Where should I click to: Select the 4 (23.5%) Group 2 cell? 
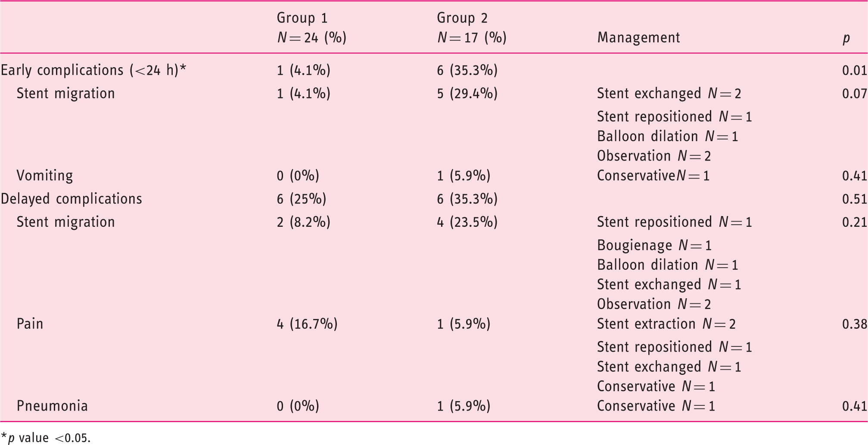[467, 222]
